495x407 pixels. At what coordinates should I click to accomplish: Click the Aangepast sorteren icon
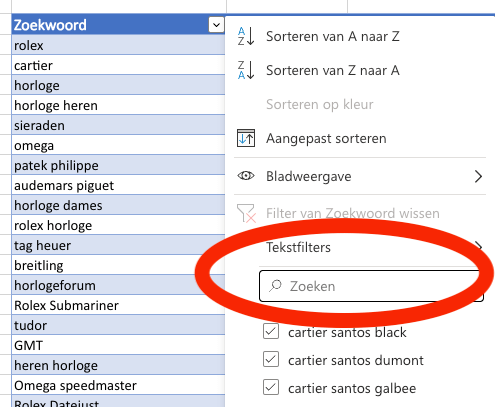point(246,138)
